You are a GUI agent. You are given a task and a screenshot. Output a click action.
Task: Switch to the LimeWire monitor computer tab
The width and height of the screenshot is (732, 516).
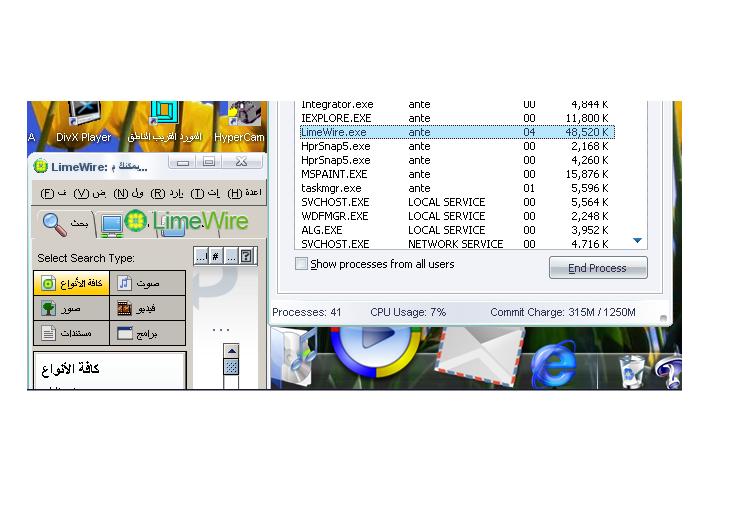tap(112, 226)
